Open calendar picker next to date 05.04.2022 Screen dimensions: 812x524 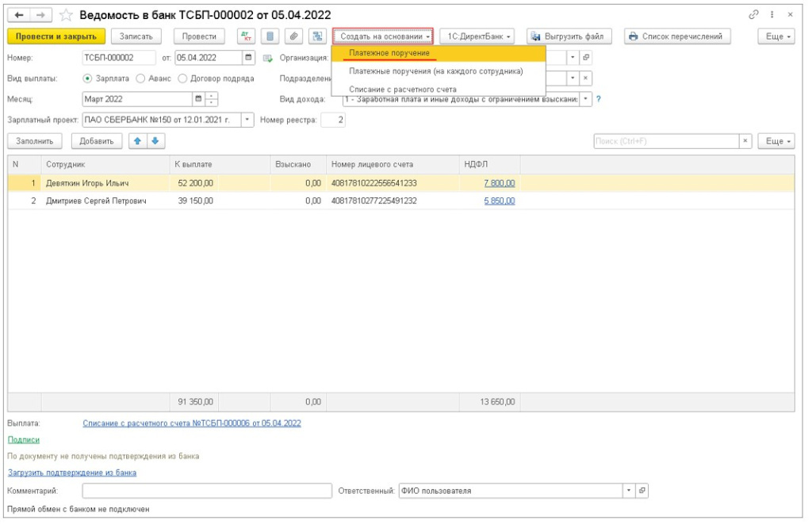tap(249, 57)
